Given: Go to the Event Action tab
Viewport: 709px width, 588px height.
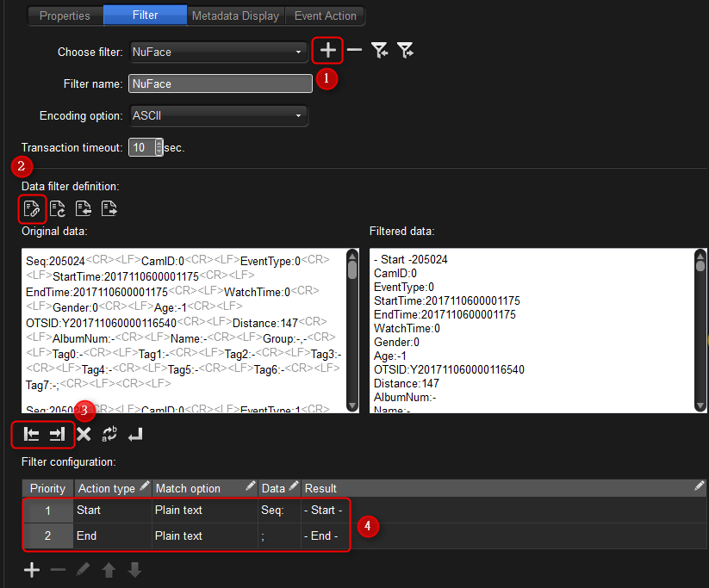Looking at the screenshot, I should coord(326,15).
